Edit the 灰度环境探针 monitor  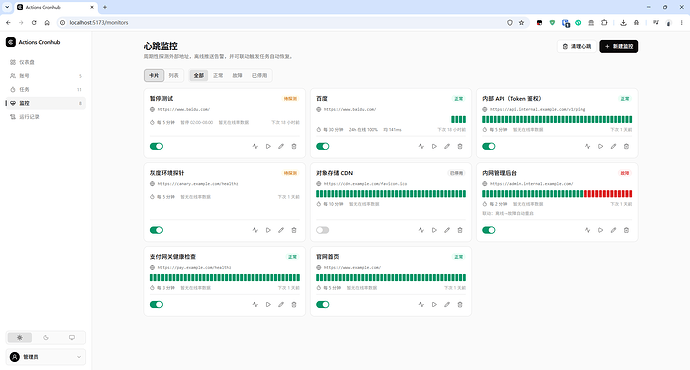click(281, 230)
